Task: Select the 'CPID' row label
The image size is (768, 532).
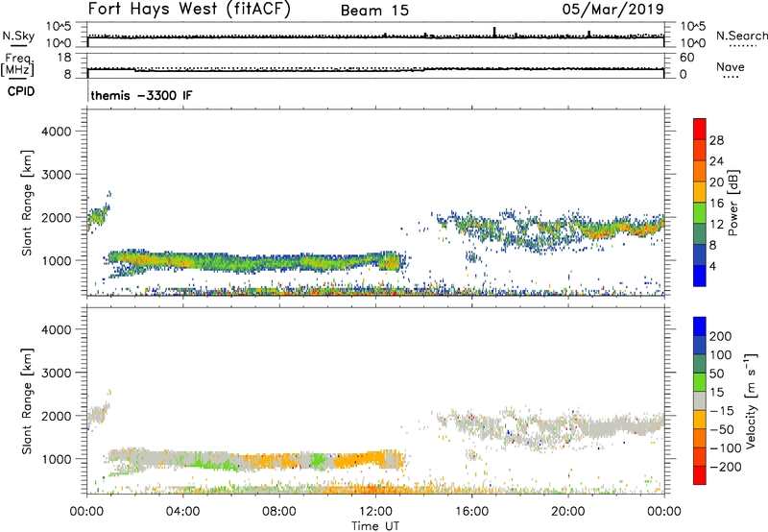Action: pos(21,91)
